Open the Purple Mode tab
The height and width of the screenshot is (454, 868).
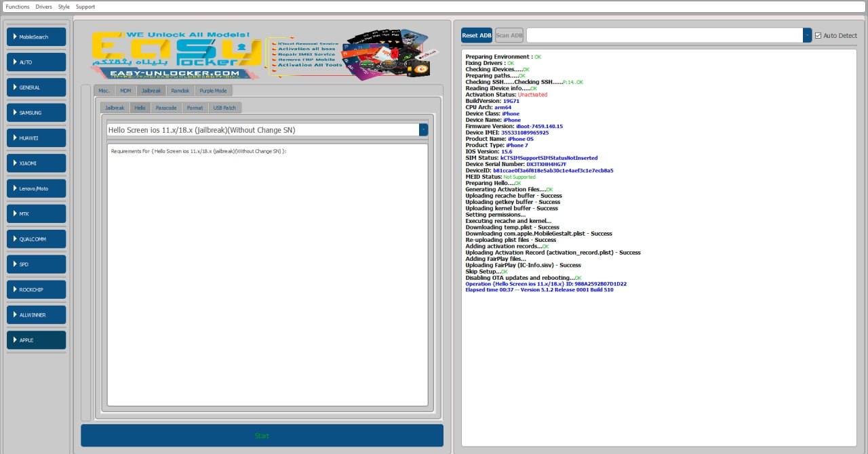(213, 90)
